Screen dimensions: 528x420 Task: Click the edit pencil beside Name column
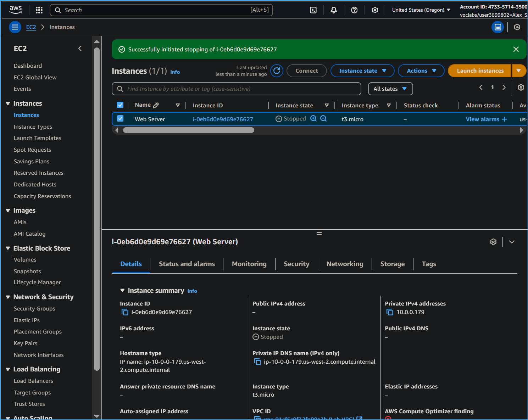coord(156,105)
